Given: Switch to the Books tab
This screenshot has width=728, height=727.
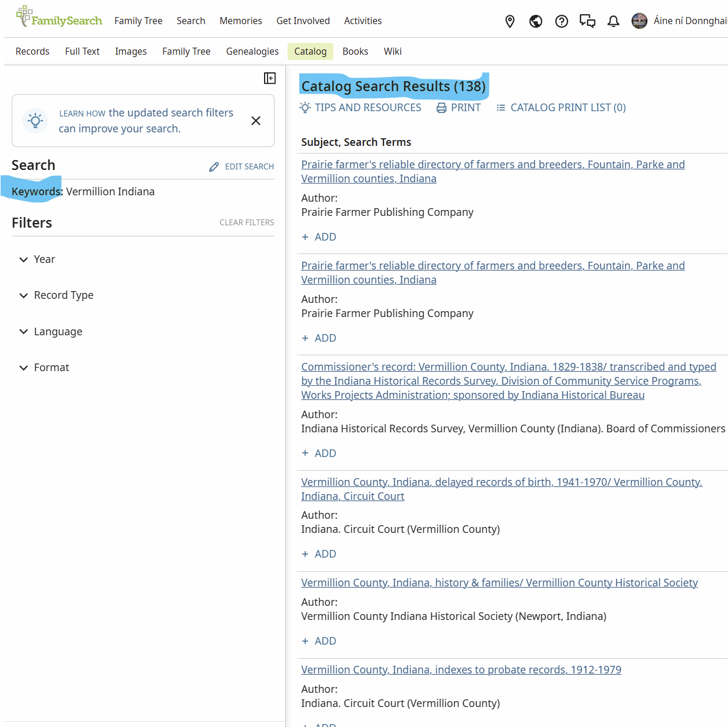Looking at the screenshot, I should click(355, 51).
